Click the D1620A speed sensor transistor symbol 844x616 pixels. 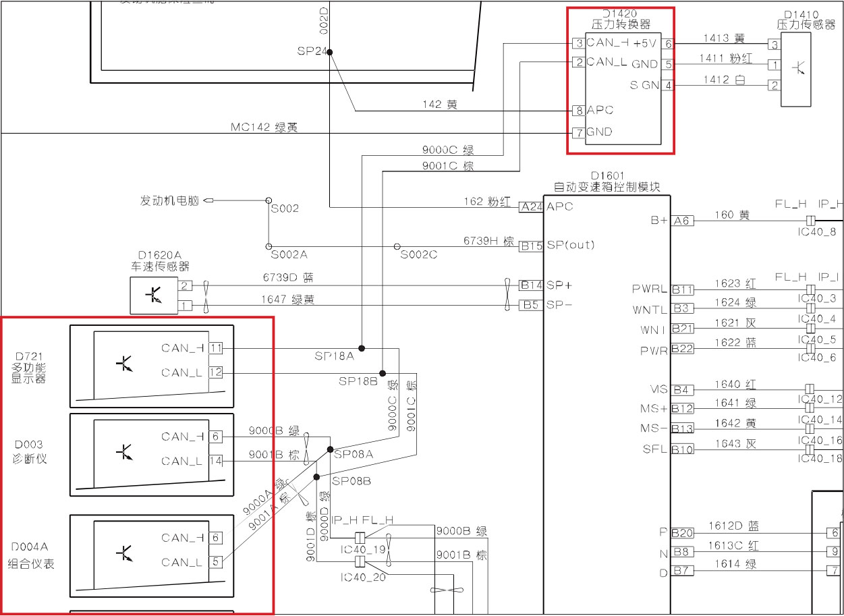(154, 296)
